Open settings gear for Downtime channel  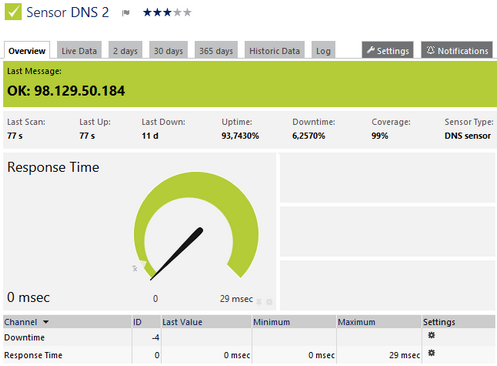tap(431, 335)
